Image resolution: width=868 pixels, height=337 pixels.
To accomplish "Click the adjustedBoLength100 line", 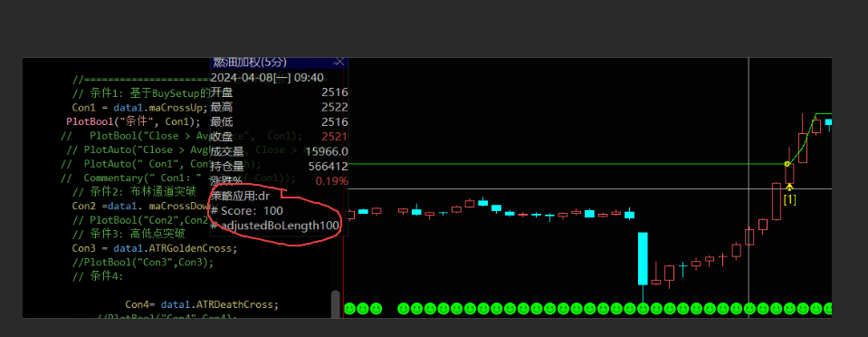I will [275, 226].
